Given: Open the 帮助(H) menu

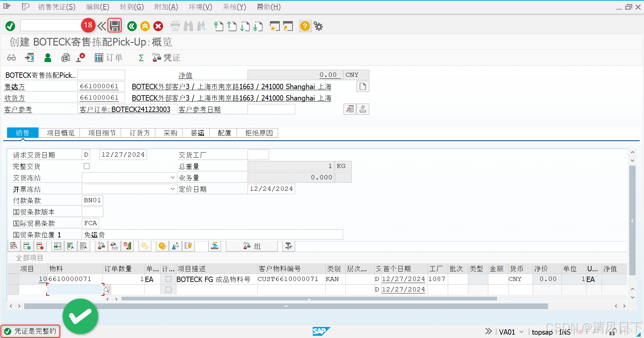Looking at the screenshot, I should pyautogui.click(x=269, y=7).
